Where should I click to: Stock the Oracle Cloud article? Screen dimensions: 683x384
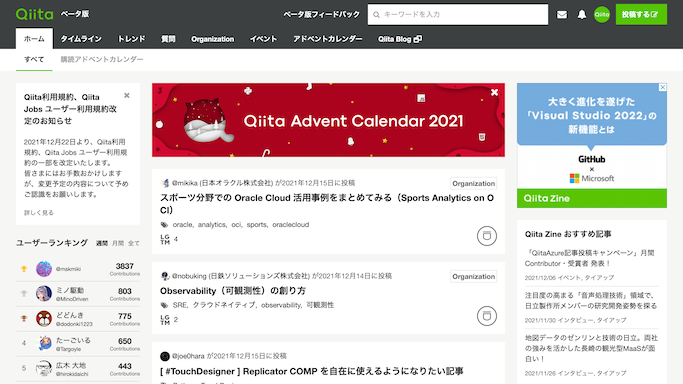pos(487,236)
